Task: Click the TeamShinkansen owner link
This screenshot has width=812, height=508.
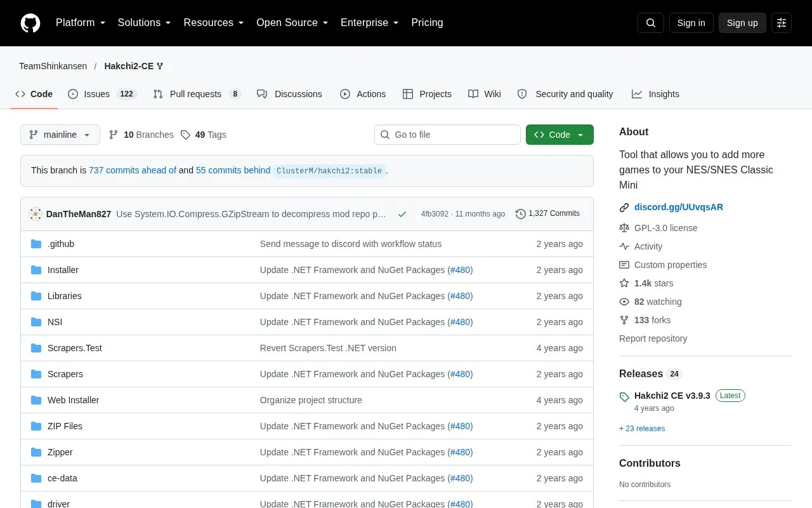Action: point(53,66)
